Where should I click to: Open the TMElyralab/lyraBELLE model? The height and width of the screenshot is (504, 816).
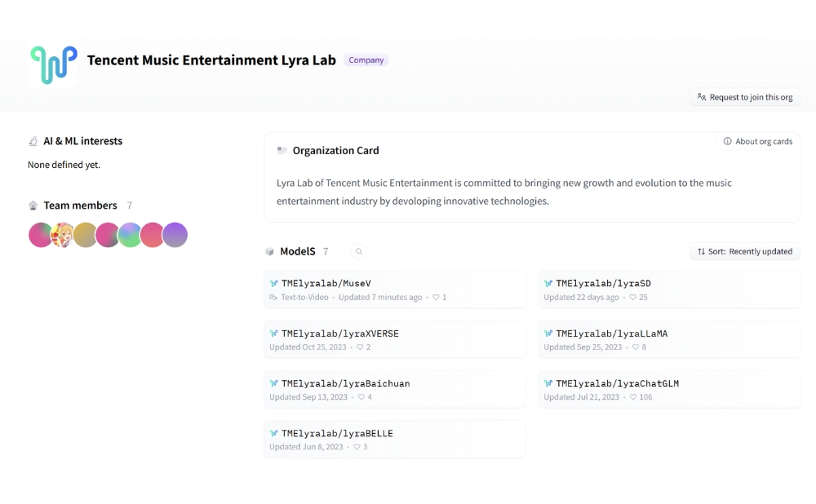click(395, 440)
